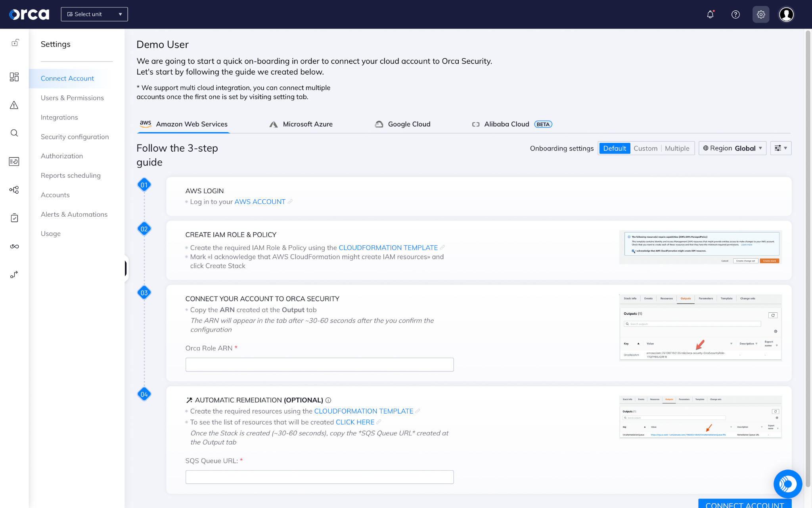Click the CONNECT ACCOUNT button
The width and height of the screenshot is (812, 508).
pos(745,503)
